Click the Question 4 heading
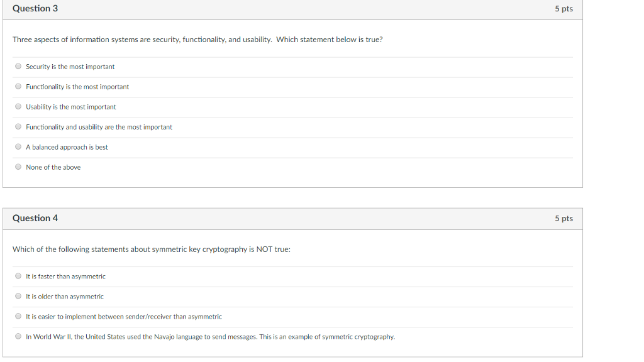 click(x=35, y=218)
